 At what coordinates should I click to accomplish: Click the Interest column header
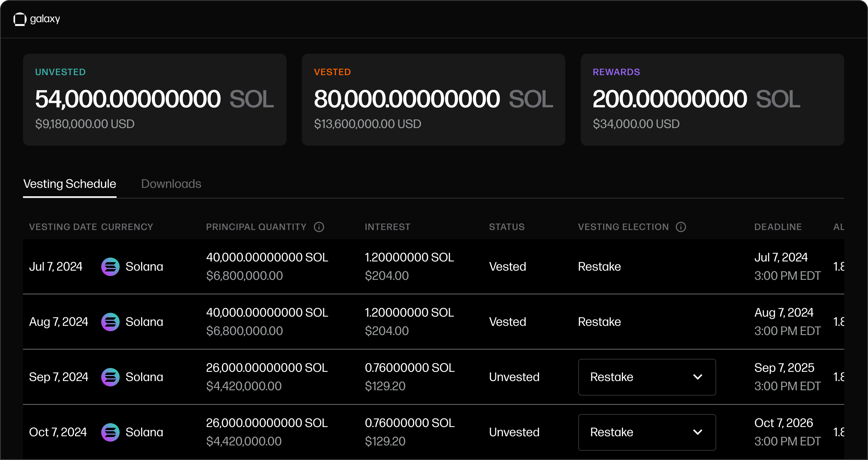[388, 227]
